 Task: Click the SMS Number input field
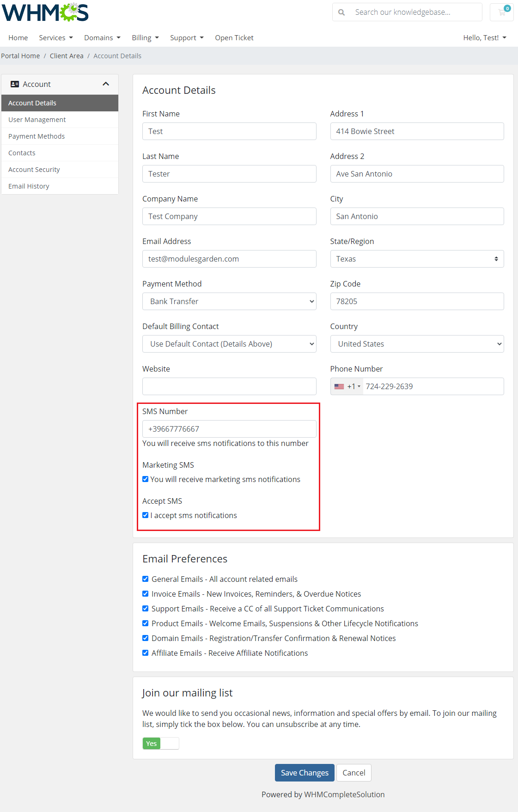pos(229,429)
